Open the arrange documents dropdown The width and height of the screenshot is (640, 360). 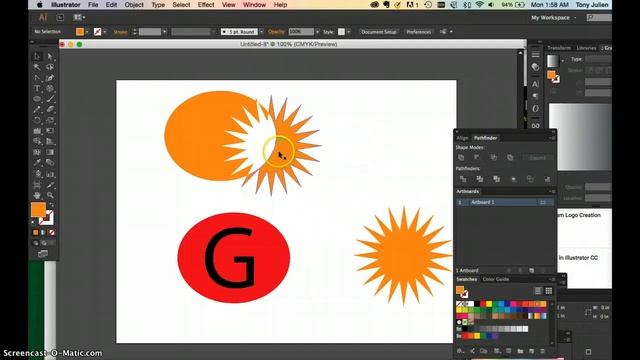coord(79,18)
